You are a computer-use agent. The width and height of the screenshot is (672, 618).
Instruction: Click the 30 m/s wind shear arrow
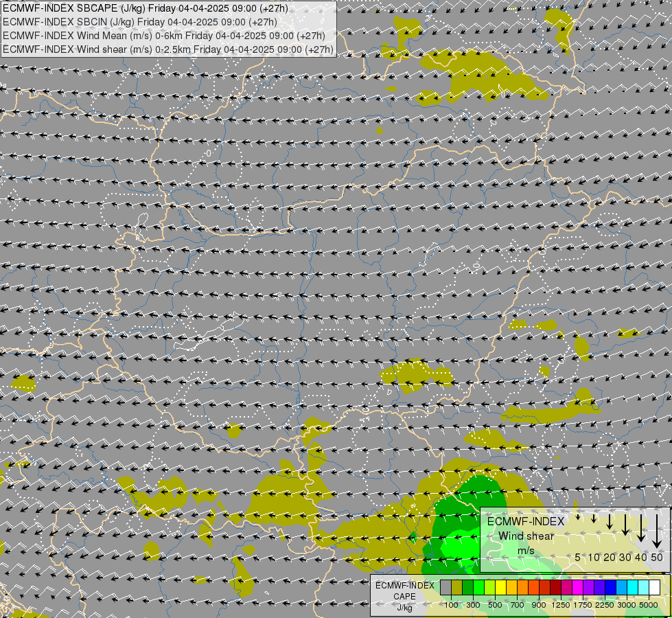pyautogui.click(x=625, y=525)
